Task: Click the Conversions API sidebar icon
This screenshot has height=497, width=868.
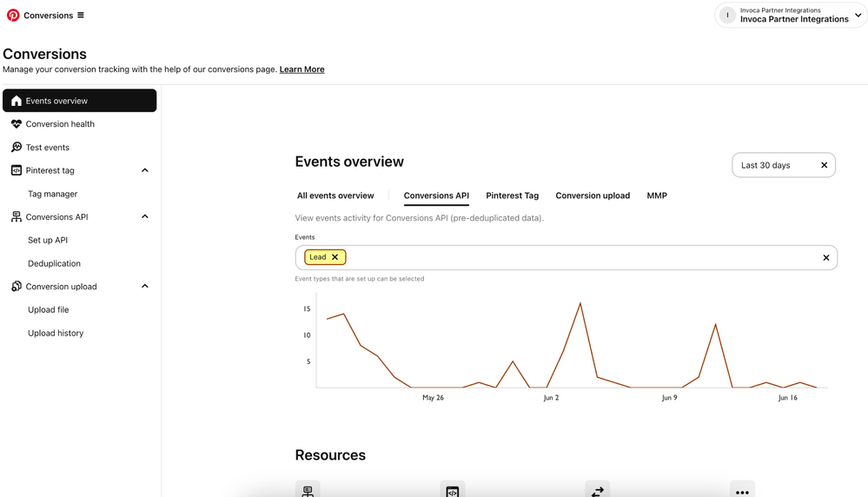Action: point(17,217)
